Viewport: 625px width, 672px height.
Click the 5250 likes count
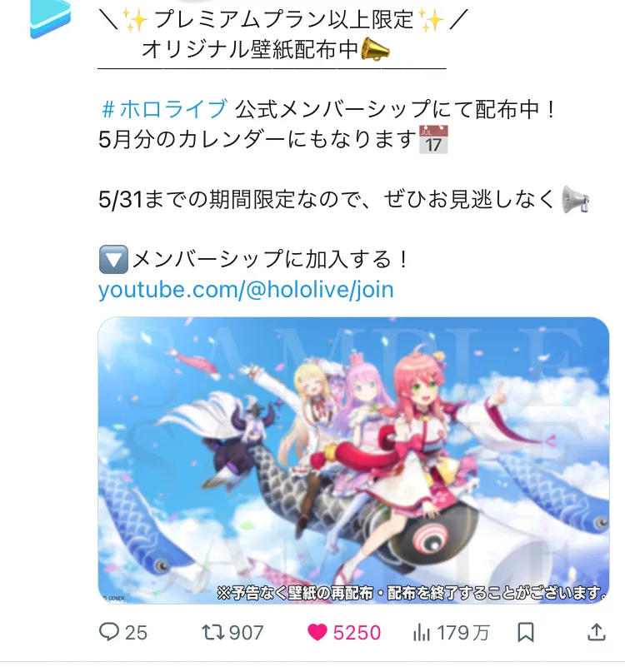click(x=357, y=633)
